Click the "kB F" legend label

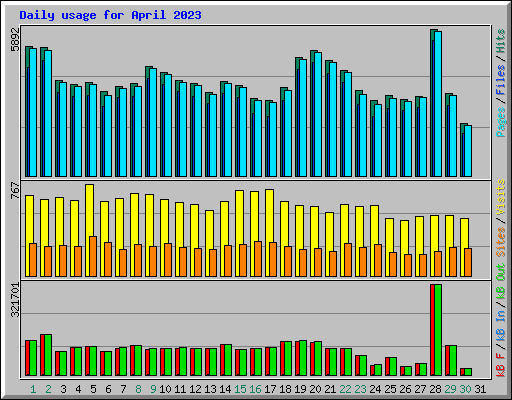(x=500, y=365)
